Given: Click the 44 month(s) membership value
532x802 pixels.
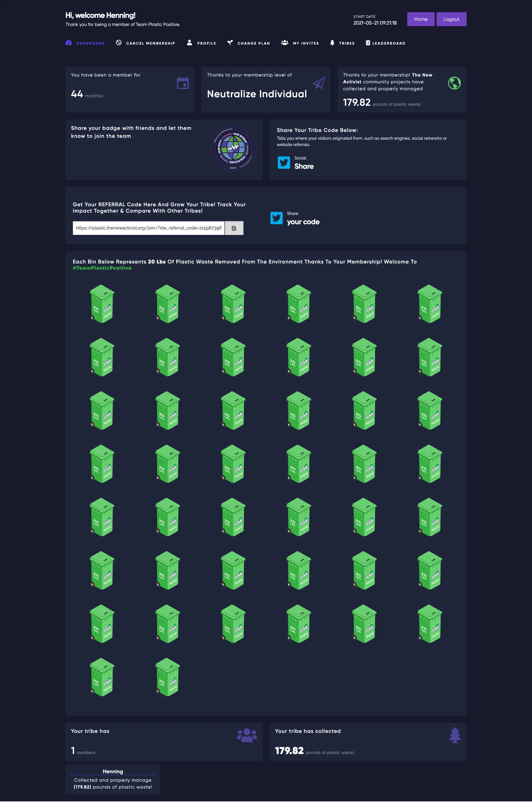Looking at the screenshot, I should pos(87,94).
